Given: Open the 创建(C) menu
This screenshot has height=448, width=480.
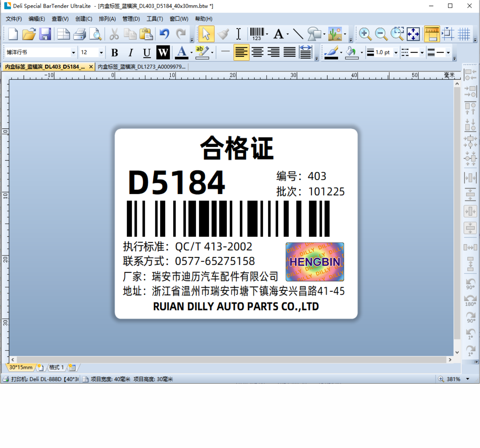Looking at the screenshot, I should click(x=84, y=19).
